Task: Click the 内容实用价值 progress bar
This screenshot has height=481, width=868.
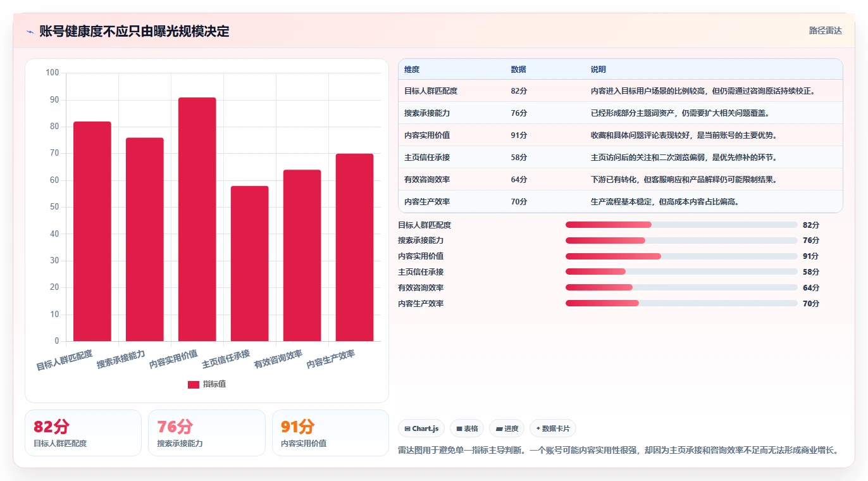Action: pyautogui.click(x=681, y=256)
